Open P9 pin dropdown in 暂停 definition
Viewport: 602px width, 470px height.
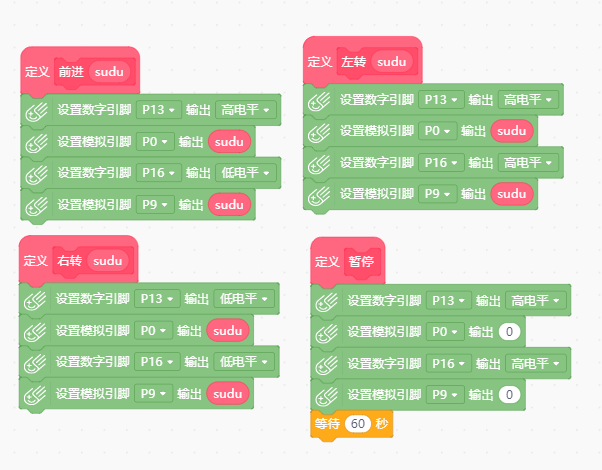445,395
